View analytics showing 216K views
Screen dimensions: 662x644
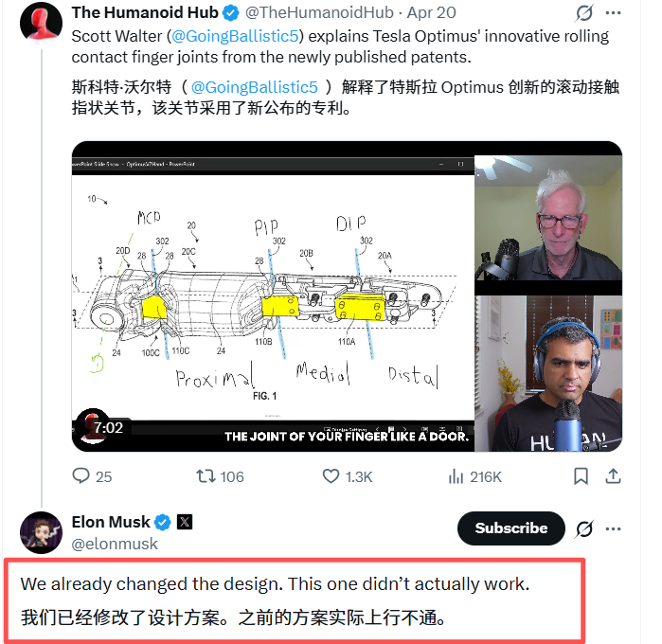click(456, 476)
